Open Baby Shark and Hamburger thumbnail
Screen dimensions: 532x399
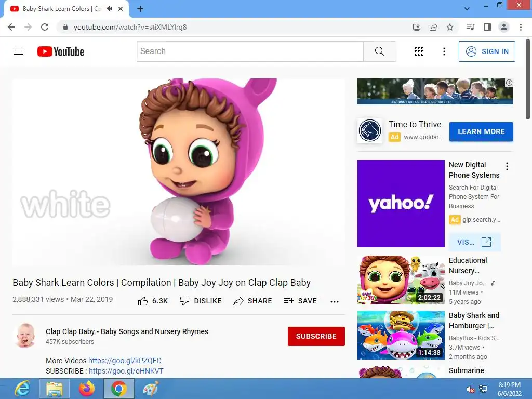pyautogui.click(x=401, y=335)
